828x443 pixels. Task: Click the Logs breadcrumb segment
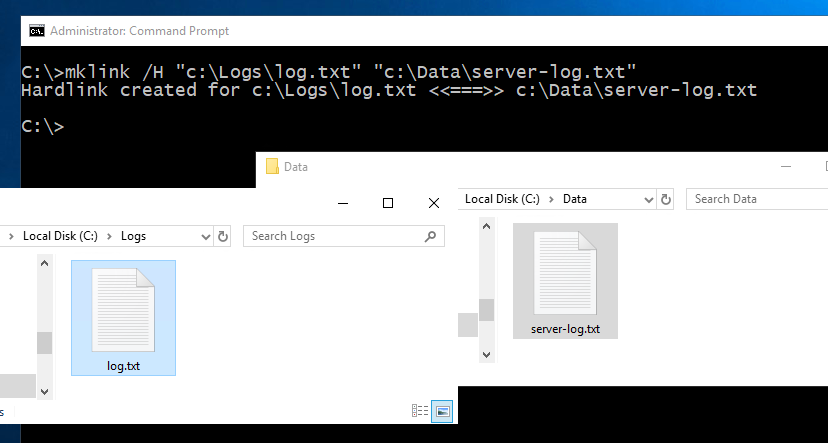[x=133, y=237]
